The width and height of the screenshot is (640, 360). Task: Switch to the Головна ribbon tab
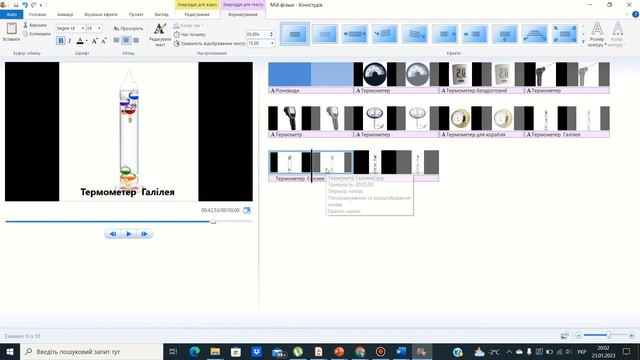tap(37, 14)
